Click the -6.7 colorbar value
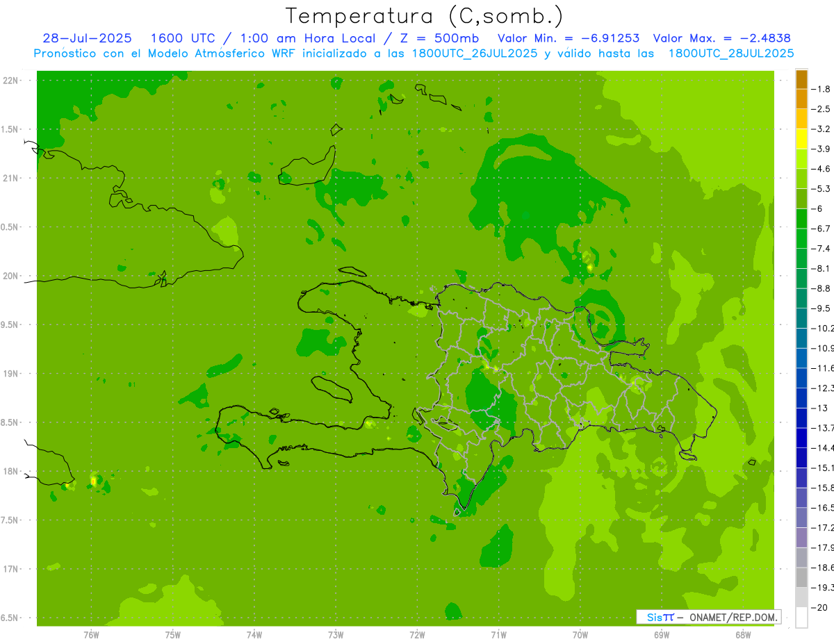The height and width of the screenshot is (644, 834). click(x=821, y=229)
